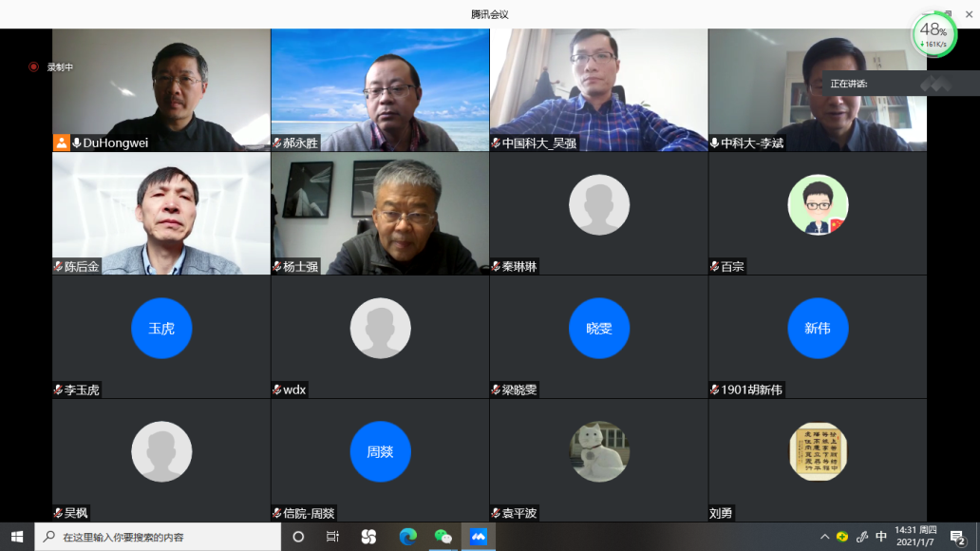Click the 48% network speed floating widget

point(933,35)
